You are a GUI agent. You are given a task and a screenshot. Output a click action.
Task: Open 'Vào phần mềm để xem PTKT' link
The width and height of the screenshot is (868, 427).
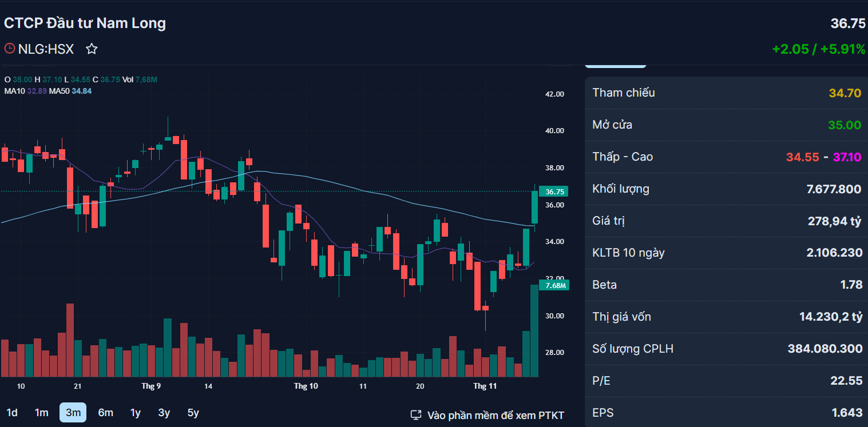pos(496,416)
